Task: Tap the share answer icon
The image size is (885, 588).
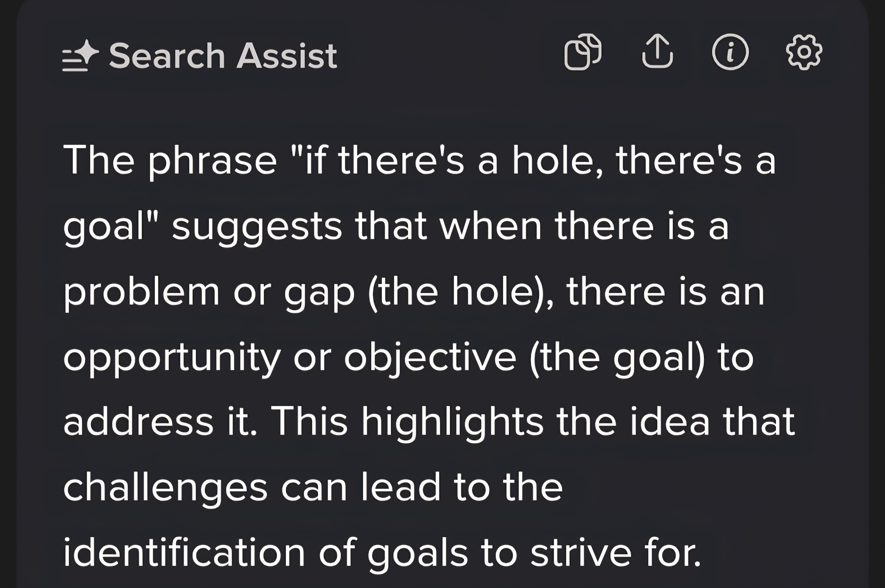Action: tap(657, 52)
